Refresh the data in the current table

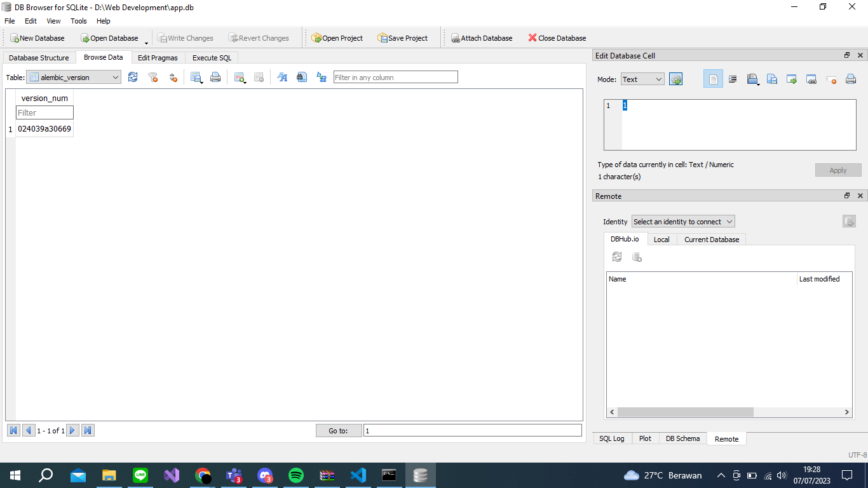(x=133, y=77)
